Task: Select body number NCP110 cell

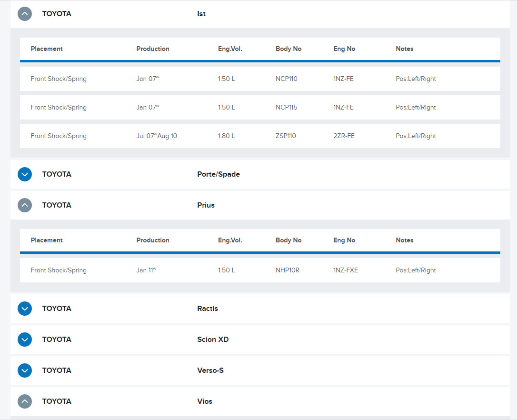Action: (x=286, y=79)
